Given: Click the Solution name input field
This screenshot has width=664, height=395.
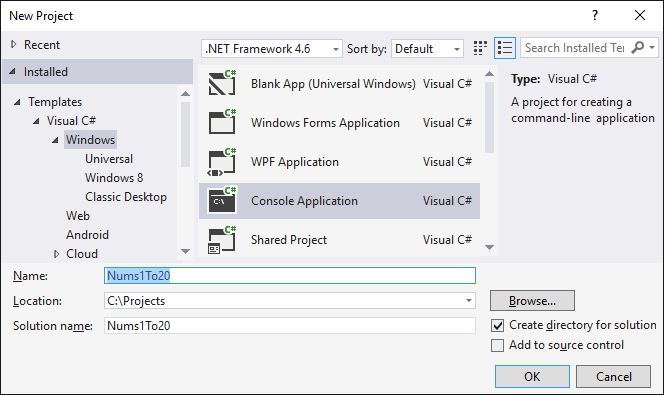Looking at the screenshot, I should [290, 326].
